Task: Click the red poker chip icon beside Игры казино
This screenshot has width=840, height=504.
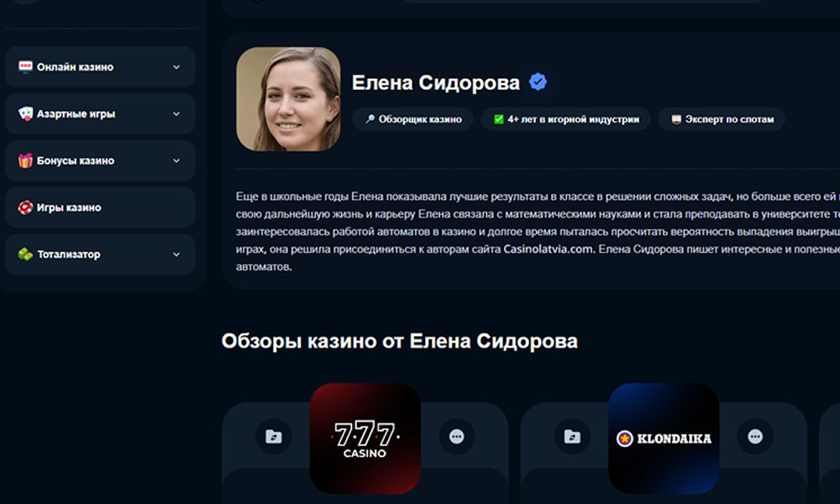Action: click(x=25, y=207)
